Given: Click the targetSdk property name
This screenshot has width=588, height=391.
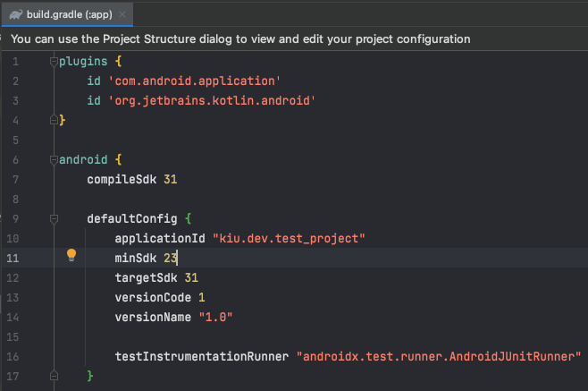Looking at the screenshot, I should tap(147, 278).
